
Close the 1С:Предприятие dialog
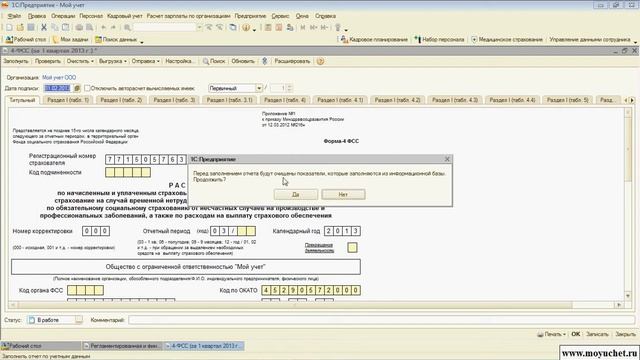(447, 159)
